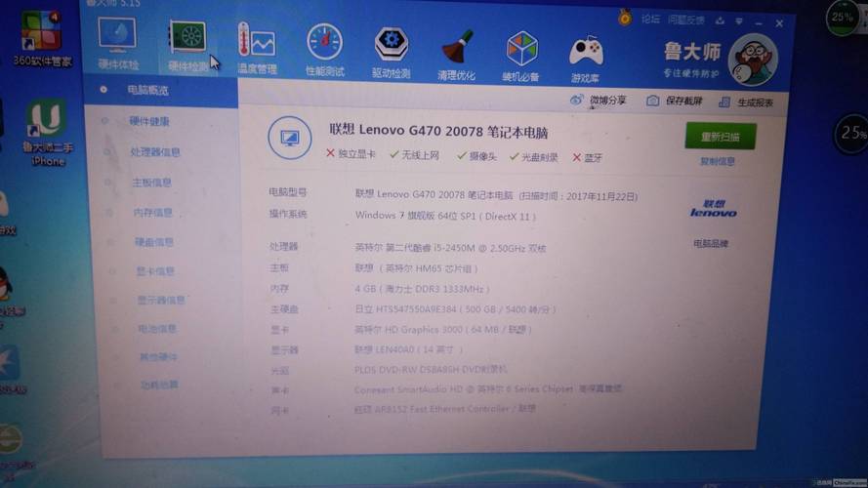Click the 光盘刻录 status indicator
Screen dimensions: 868x488
pos(534,157)
